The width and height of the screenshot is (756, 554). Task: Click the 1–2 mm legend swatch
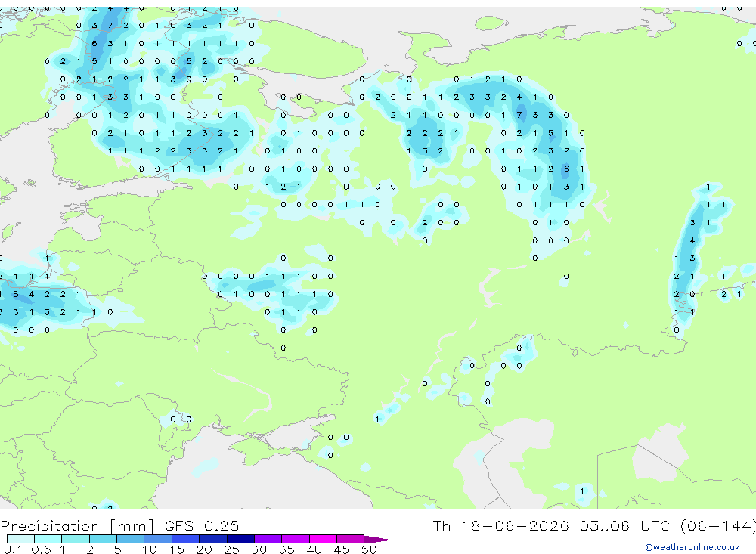[76, 539]
